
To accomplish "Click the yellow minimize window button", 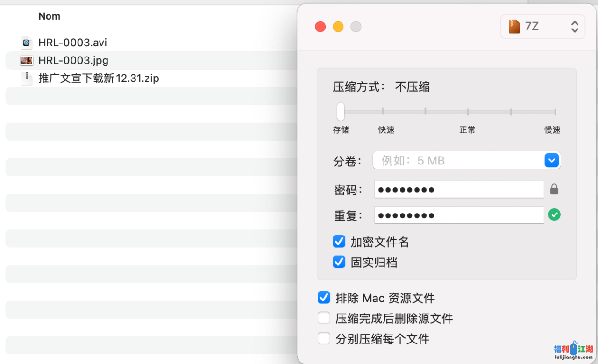I will [338, 27].
